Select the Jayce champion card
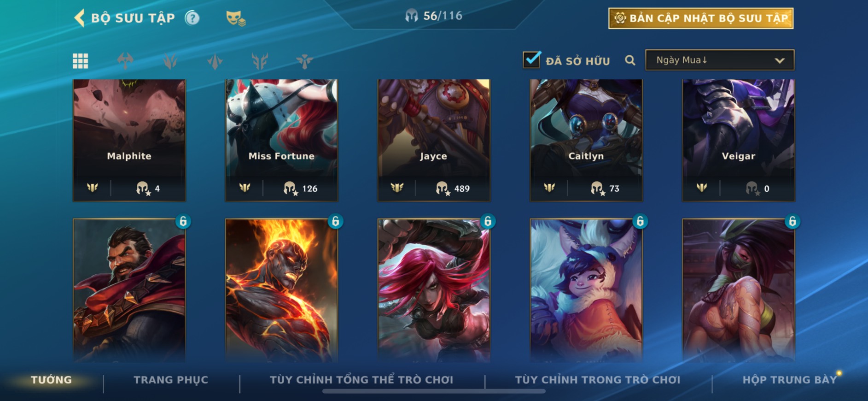 click(434, 140)
